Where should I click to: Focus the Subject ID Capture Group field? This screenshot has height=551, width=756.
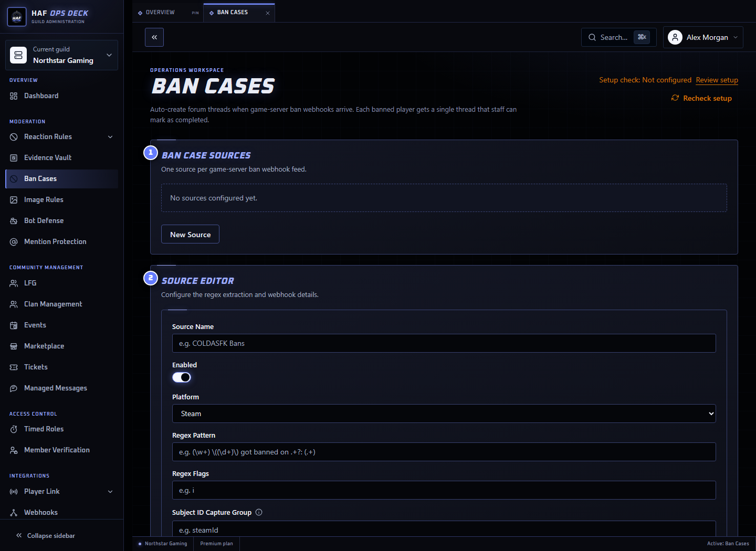point(444,529)
